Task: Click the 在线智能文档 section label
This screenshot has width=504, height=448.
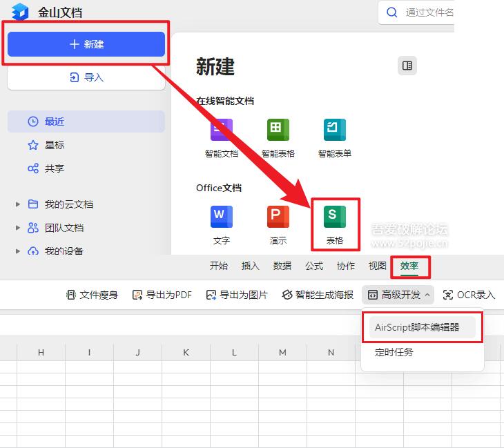Action: (225, 101)
